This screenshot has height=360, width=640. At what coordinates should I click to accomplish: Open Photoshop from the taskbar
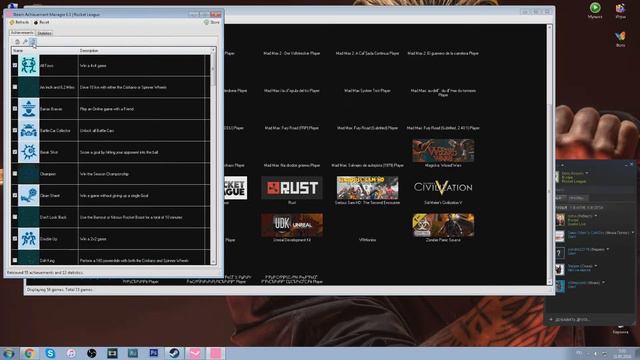click(154, 353)
